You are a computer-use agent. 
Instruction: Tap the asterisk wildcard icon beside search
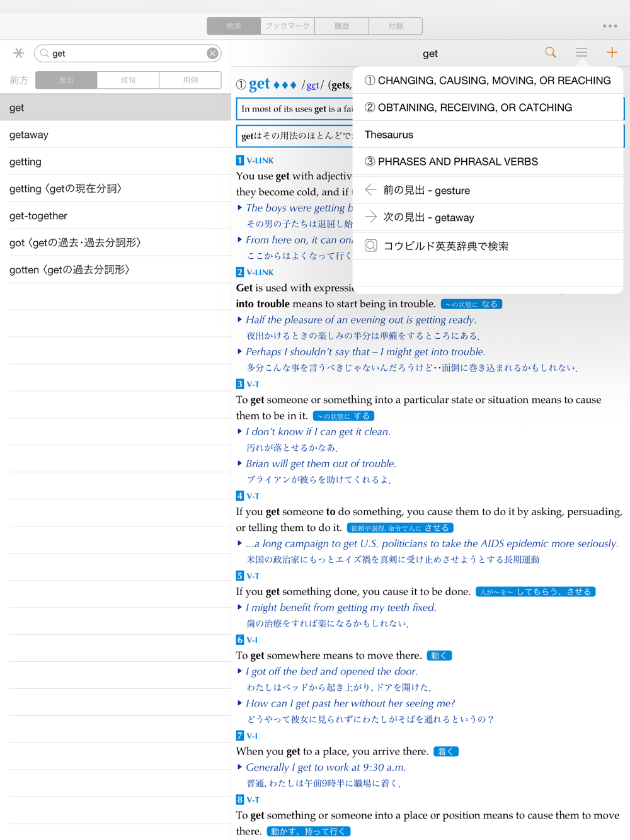point(19,54)
